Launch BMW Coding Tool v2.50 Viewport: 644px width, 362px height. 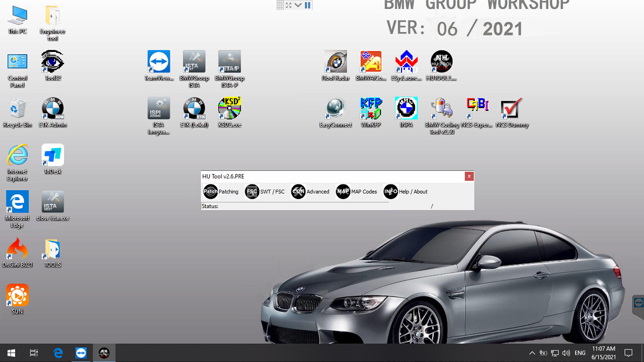tap(441, 116)
